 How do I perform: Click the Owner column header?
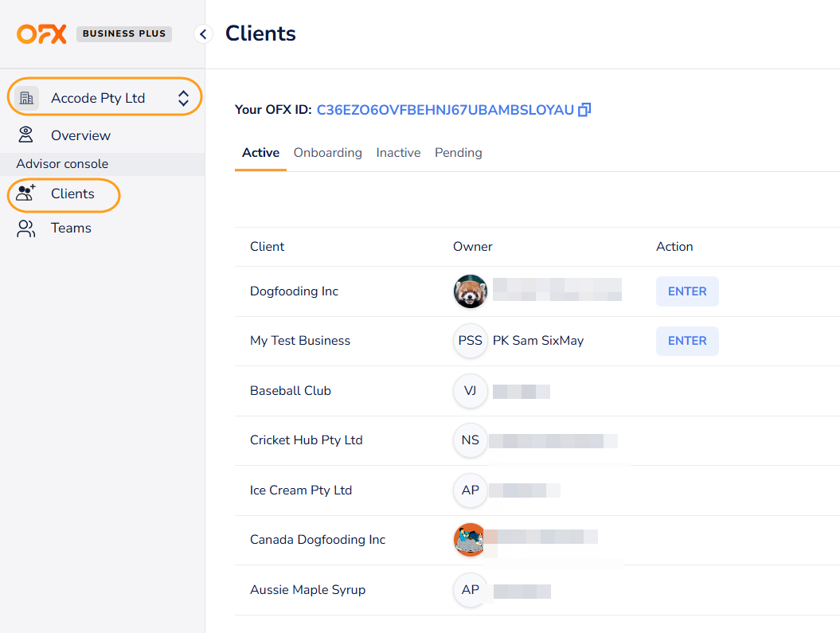click(x=472, y=247)
